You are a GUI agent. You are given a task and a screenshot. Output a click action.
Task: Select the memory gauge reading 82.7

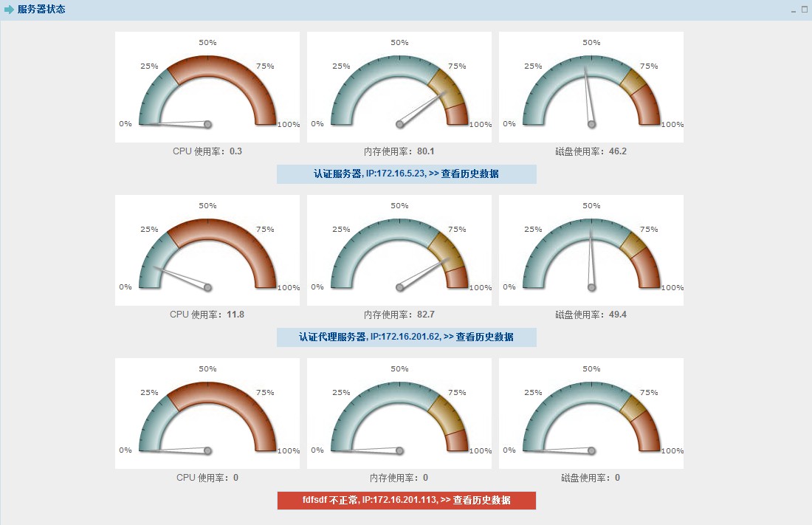(399, 250)
